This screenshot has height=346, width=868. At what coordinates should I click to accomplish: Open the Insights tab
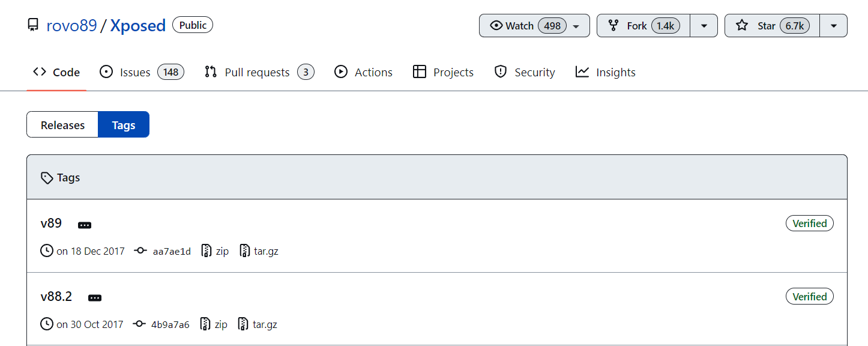tap(605, 72)
